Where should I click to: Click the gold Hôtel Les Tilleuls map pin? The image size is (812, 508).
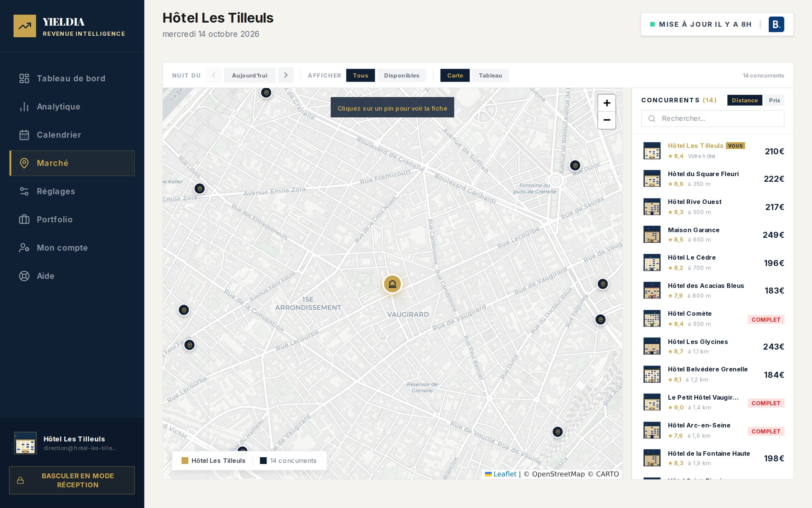pyautogui.click(x=392, y=284)
